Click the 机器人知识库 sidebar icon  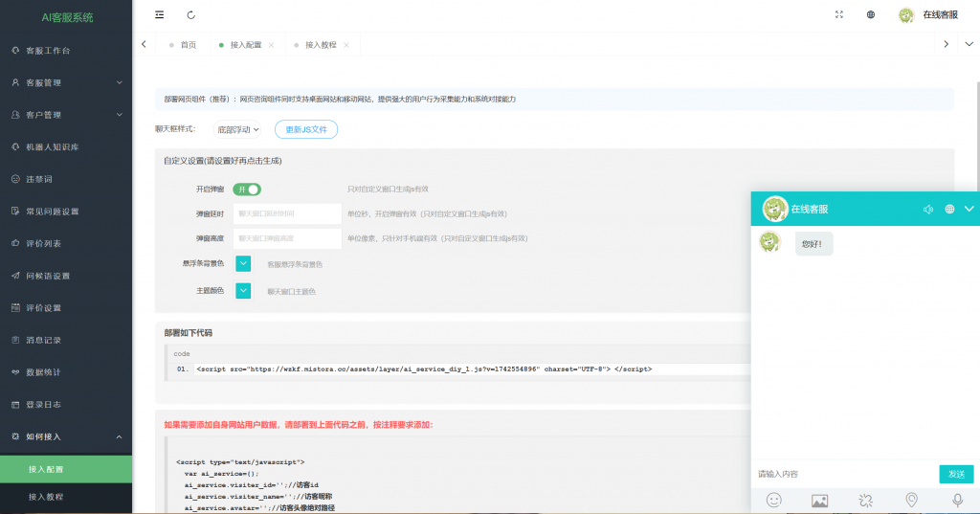pyautogui.click(x=15, y=146)
